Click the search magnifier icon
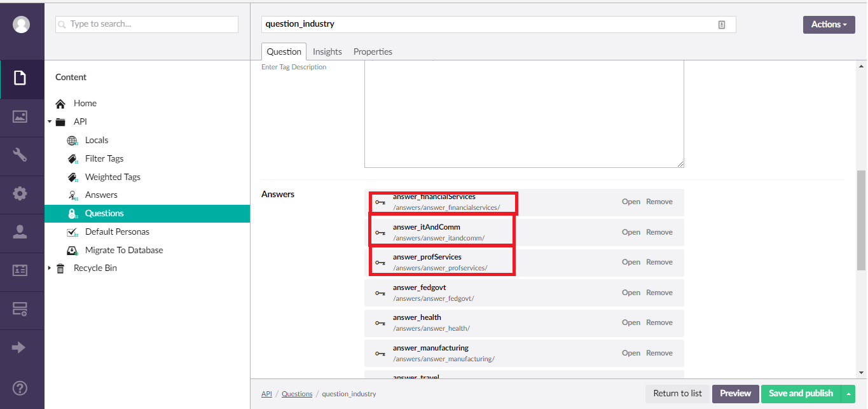868x409 pixels. click(62, 25)
